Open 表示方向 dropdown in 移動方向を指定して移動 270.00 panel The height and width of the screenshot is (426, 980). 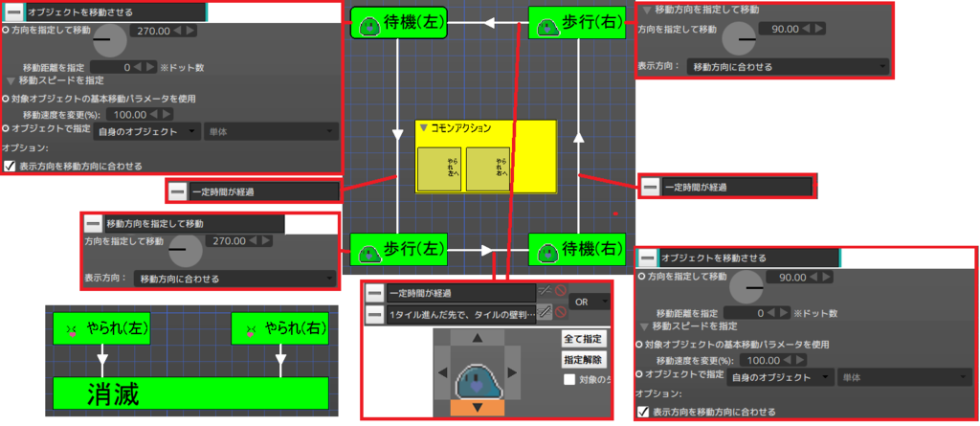(235, 279)
